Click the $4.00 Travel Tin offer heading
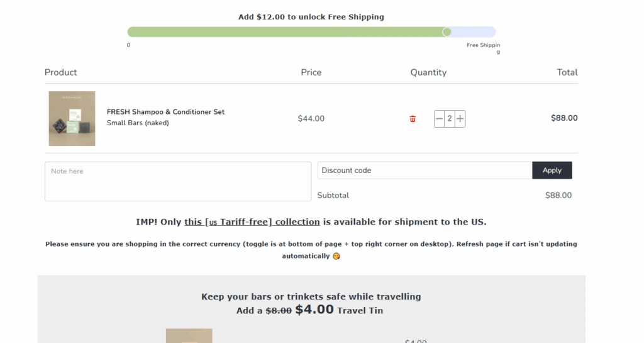This screenshot has height=343, width=644. click(x=311, y=310)
